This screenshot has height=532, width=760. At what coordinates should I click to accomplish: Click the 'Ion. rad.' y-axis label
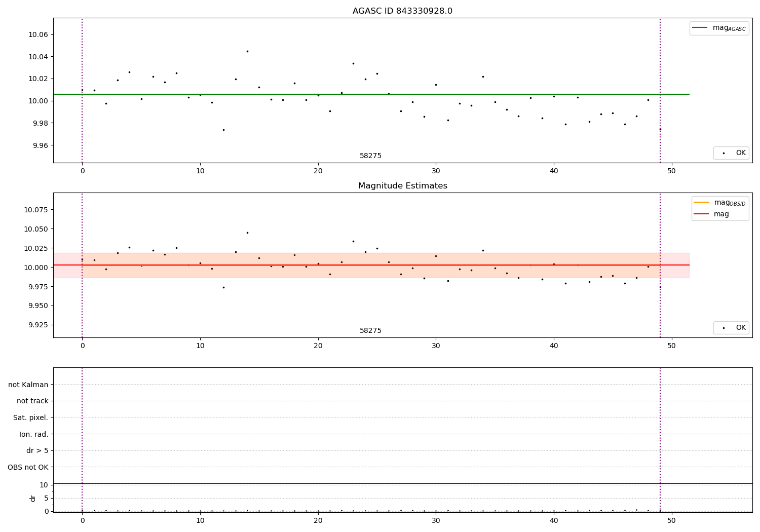(x=34, y=434)
